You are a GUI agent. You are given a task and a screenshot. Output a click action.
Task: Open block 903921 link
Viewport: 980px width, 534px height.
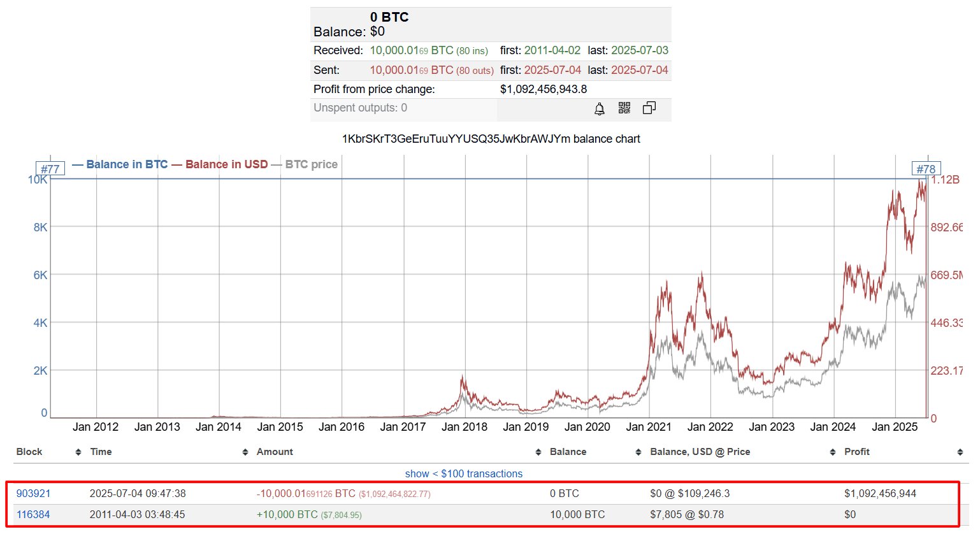[x=33, y=494]
